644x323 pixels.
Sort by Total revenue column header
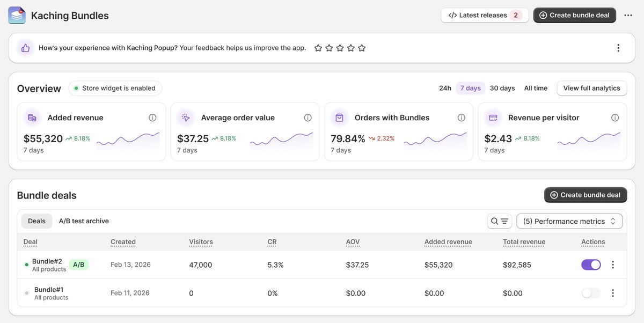click(x=524, y=242)
